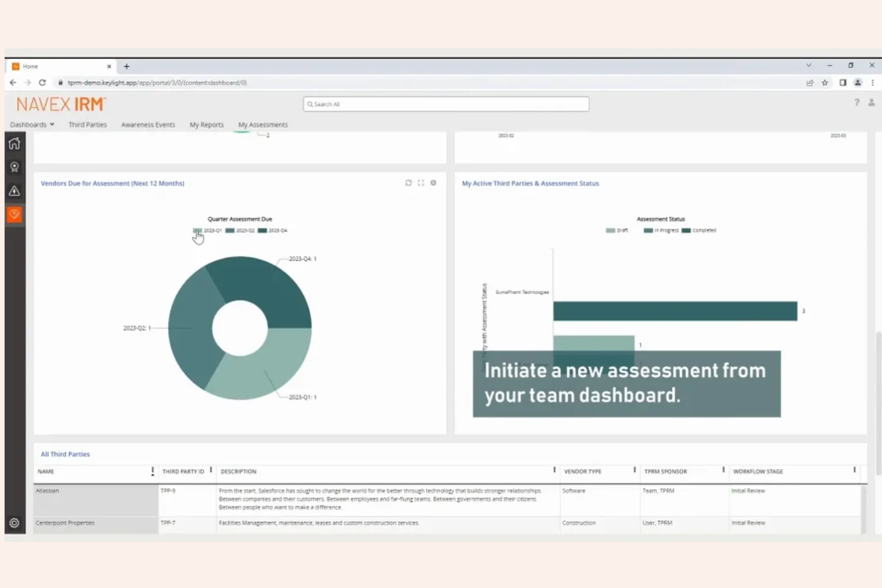Select the orange handshake icon in the sidebar
882x588 pixels.
[x=14, y=214]
